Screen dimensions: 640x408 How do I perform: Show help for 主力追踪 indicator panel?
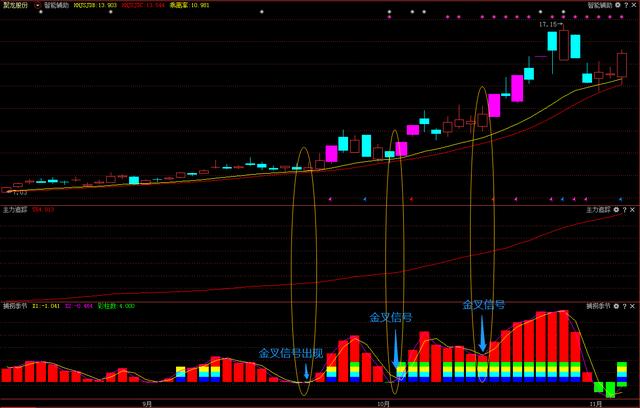pos(624,210)
